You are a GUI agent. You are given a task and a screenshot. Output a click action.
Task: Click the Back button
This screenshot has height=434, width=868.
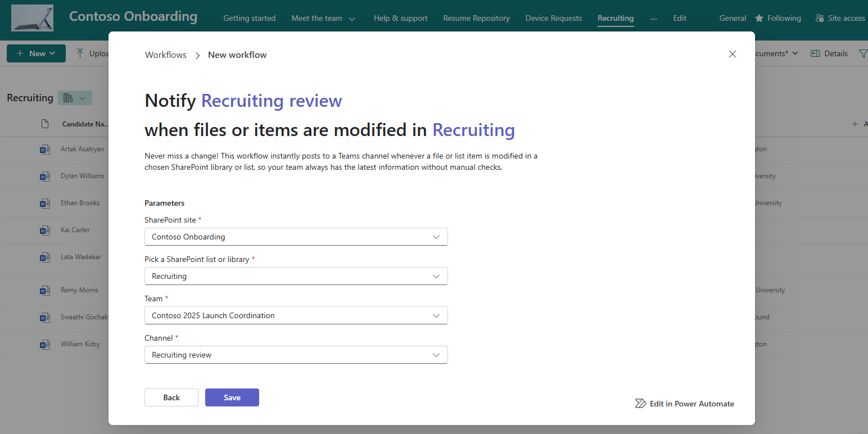[x=171, y=397]
